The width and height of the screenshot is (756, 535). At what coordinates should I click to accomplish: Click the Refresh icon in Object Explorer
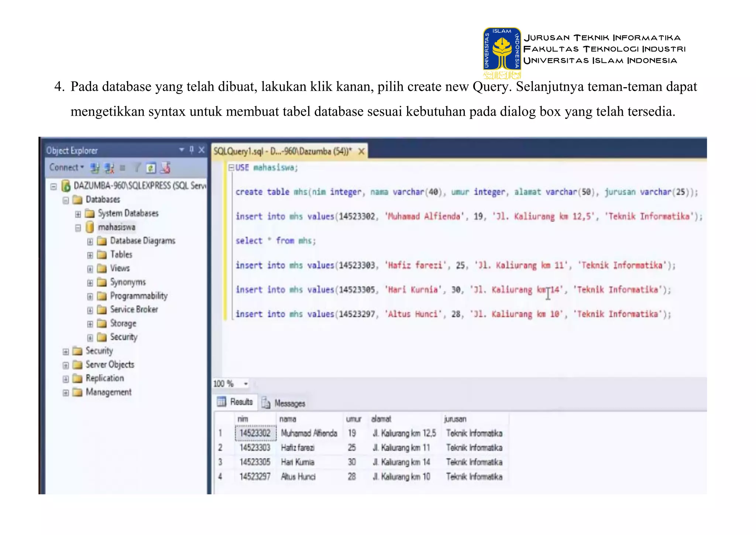[151, 168]
